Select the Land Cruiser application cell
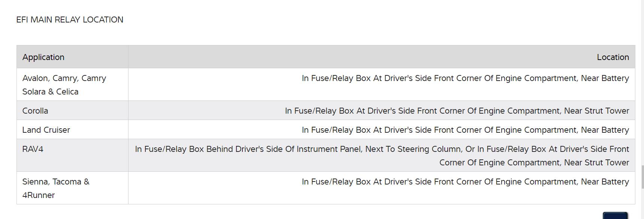 [46, 130]
